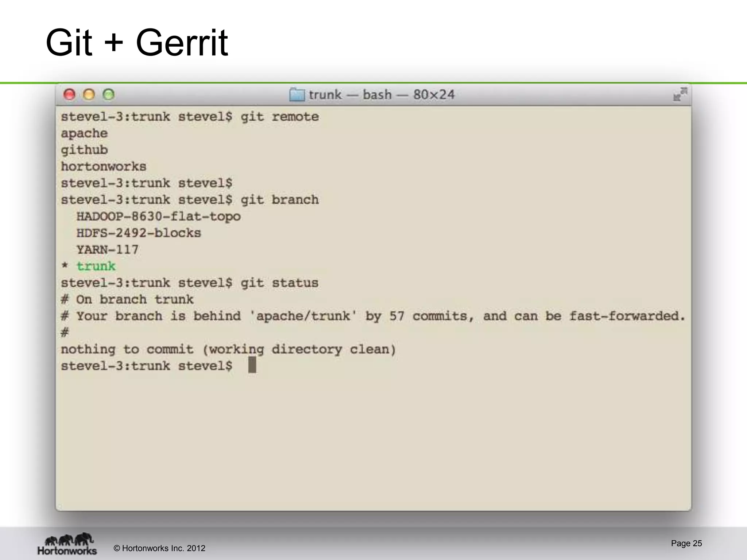Click the terminal cursor block at last prompt
747x560 pixels.
252,365
